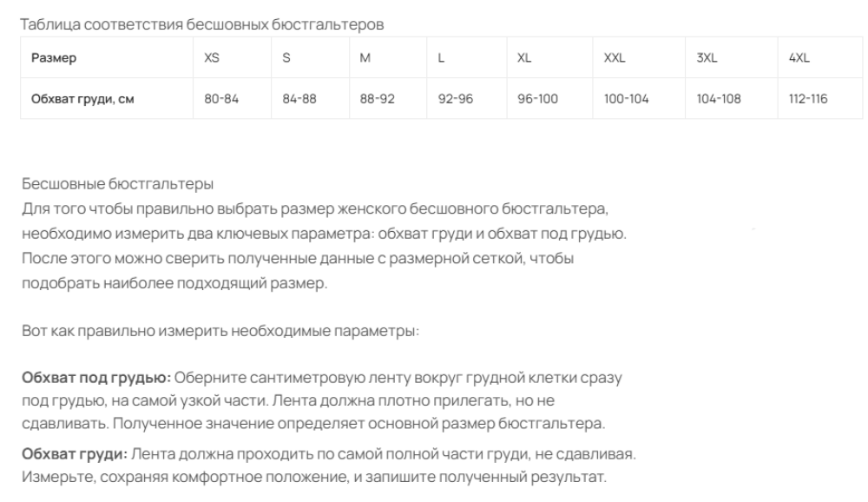The height and width of the screenshot is (502, 868).
Task: Select the 92-96 measurement cell
Action: pos(467,99)
